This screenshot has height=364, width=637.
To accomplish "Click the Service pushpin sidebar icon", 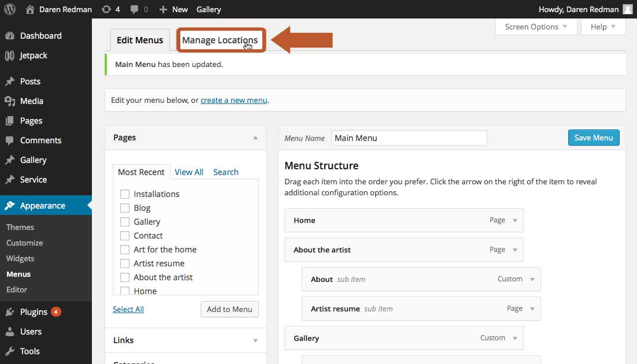I will pos(10,180).
